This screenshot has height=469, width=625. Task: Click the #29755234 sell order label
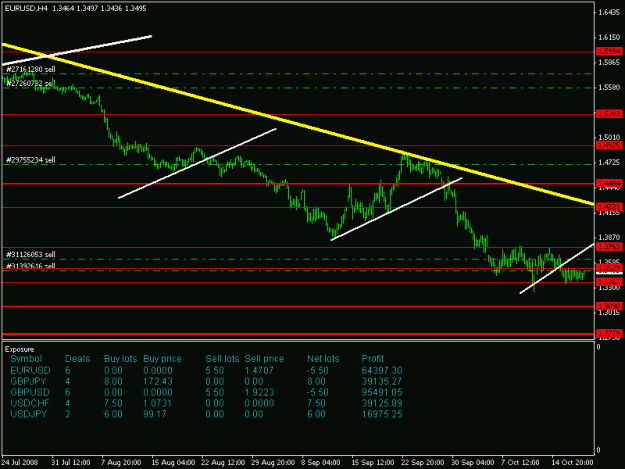point(31,160)
